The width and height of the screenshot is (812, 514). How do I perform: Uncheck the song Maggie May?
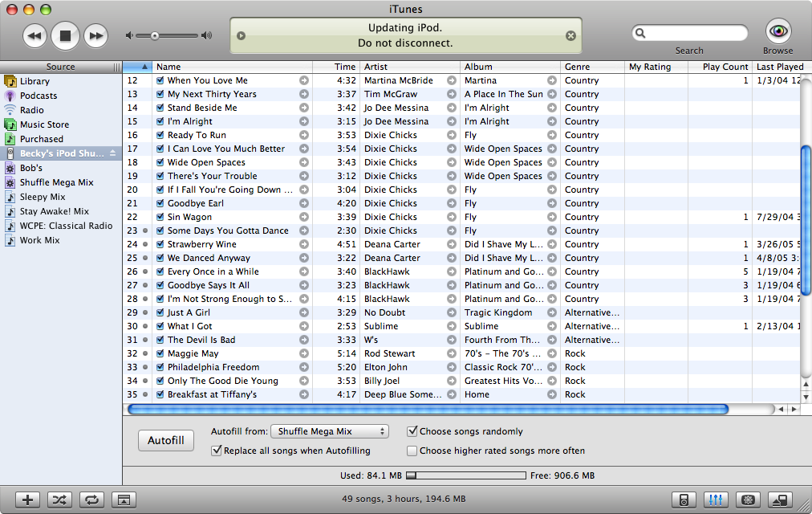pos(160,354)
